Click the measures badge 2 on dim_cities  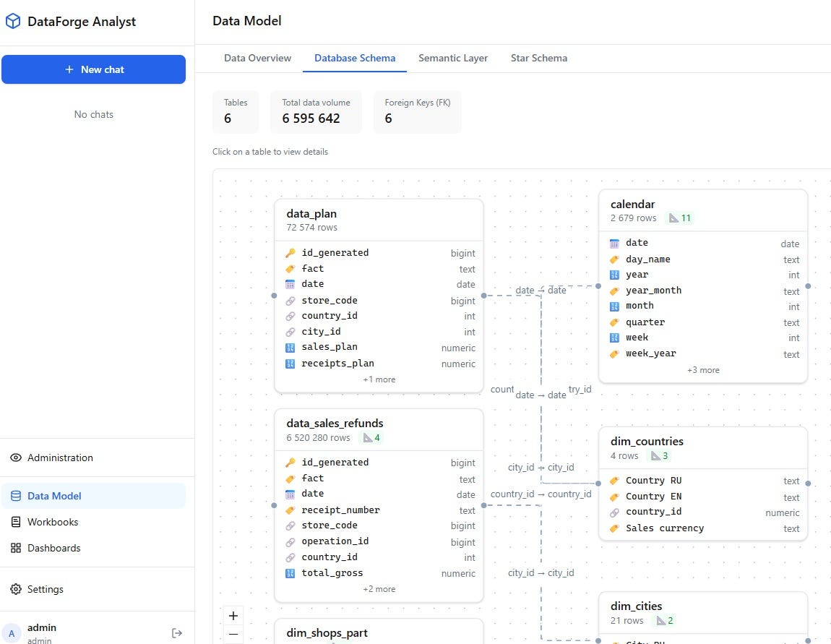pyautogui.click(x=665, y=621)
